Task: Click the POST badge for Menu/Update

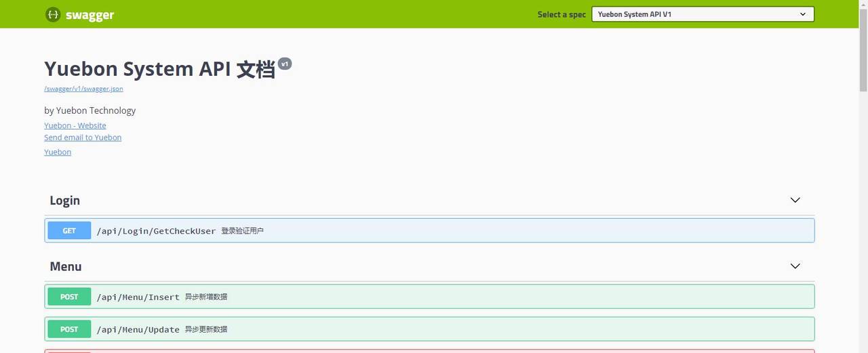Action: tap(69, 329)
